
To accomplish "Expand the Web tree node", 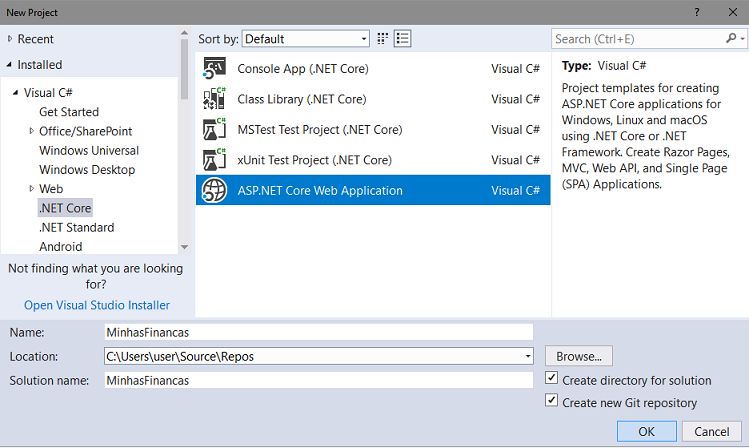I will (x=32, y=189).
